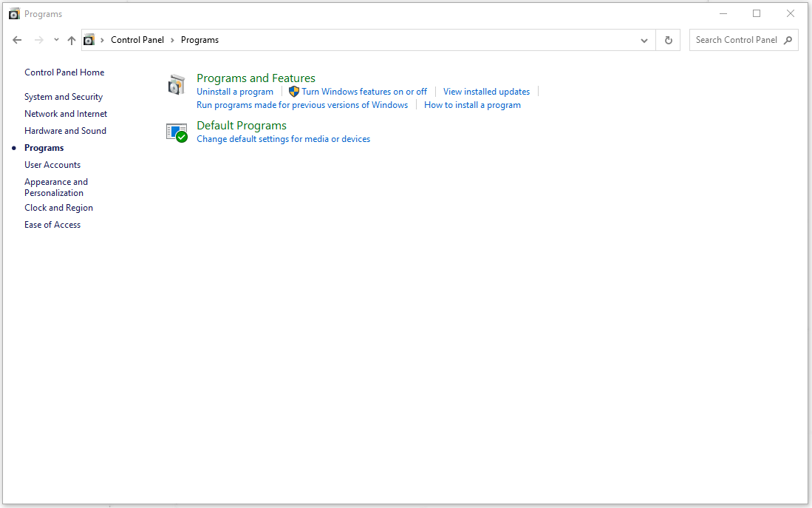Open the Recent locations dropdown arrow
The height and width of the screenshot is (508, 812).
(56, 40)
